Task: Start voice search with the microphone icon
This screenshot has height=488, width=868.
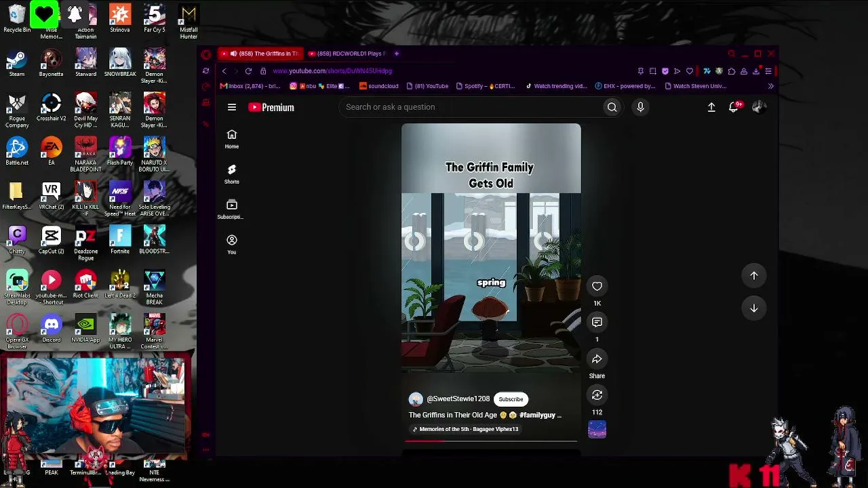Action: pos(640,107)
